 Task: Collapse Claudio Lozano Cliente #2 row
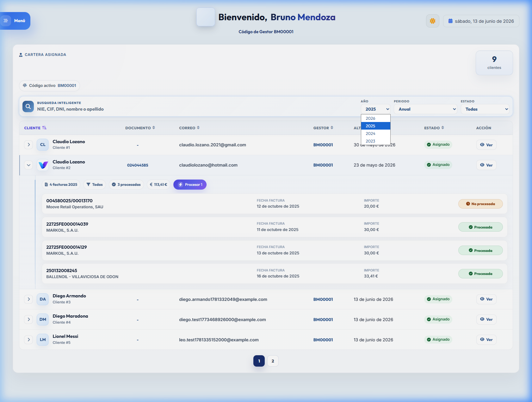(x=28, y=165)
